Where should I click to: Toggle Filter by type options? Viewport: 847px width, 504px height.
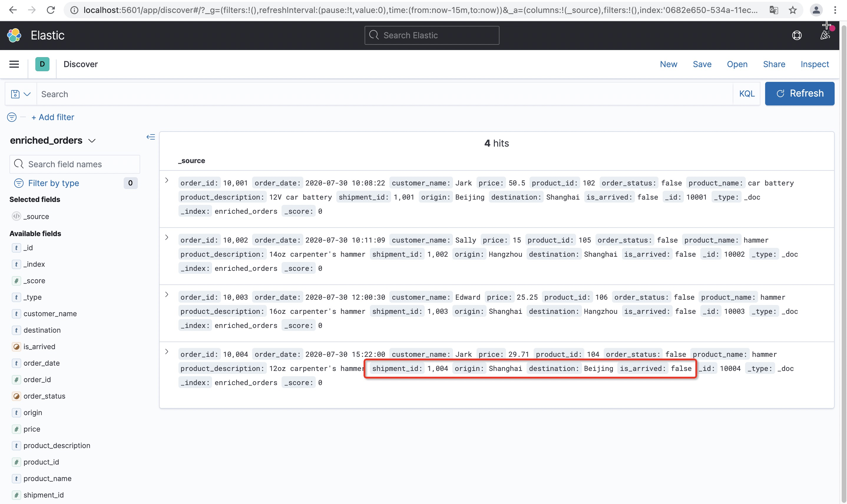[53, 183]
